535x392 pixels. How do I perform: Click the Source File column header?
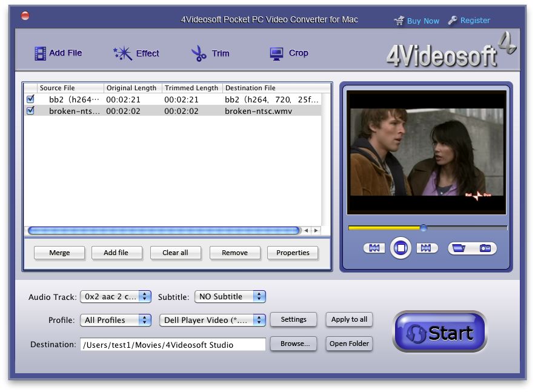(x=70, y=88)
